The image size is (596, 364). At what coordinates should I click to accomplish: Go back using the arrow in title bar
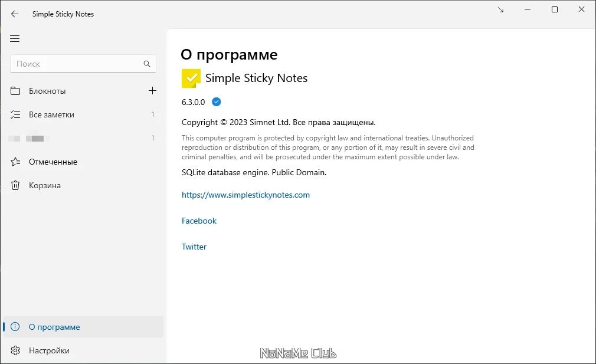point(14,14)
